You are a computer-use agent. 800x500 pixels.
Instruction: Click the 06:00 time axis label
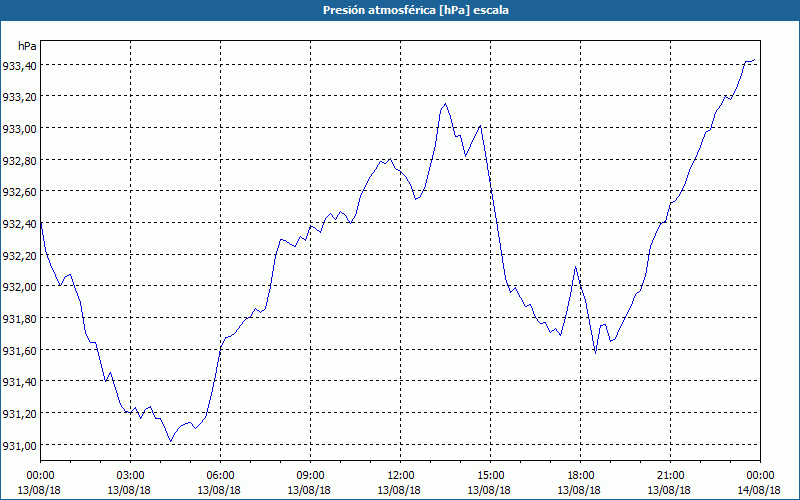coord(220,476)
